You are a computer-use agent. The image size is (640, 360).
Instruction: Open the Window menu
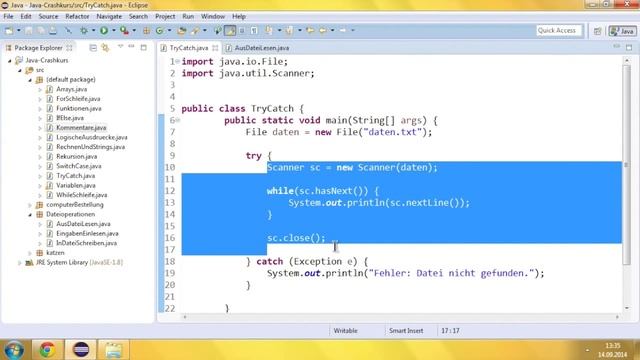pos(213,16)
